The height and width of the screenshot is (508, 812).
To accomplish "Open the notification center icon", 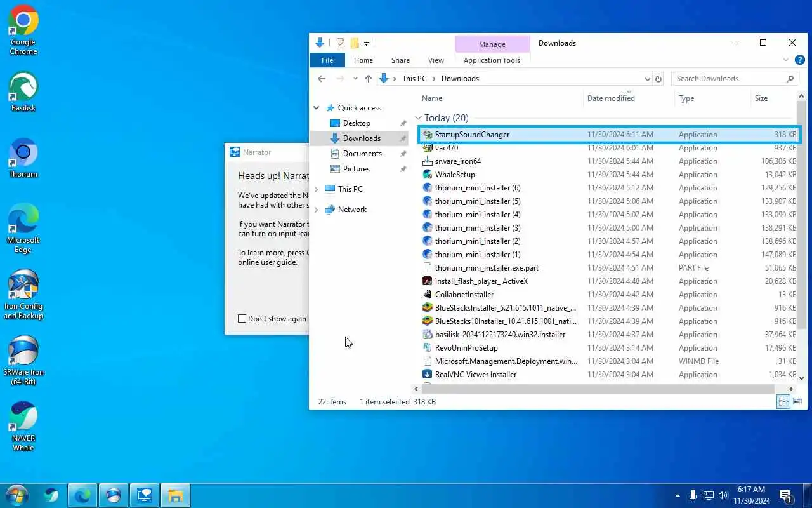I will tap(785, 495).
